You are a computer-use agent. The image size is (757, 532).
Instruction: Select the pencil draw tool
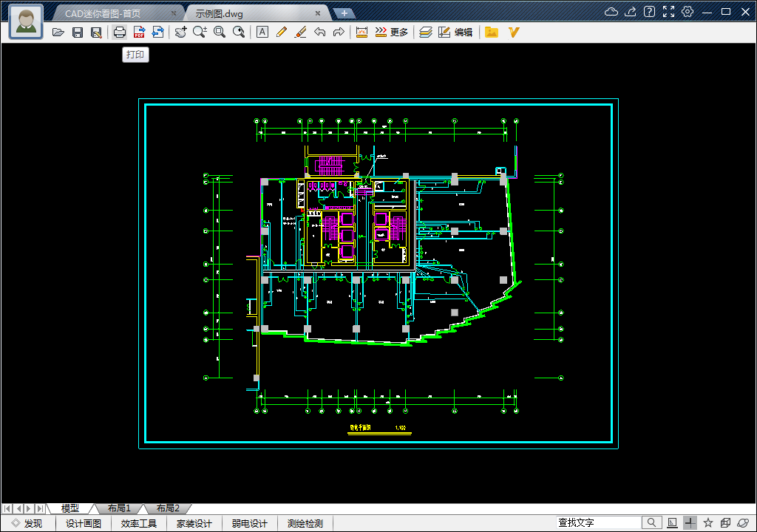(x=281, y=32)
